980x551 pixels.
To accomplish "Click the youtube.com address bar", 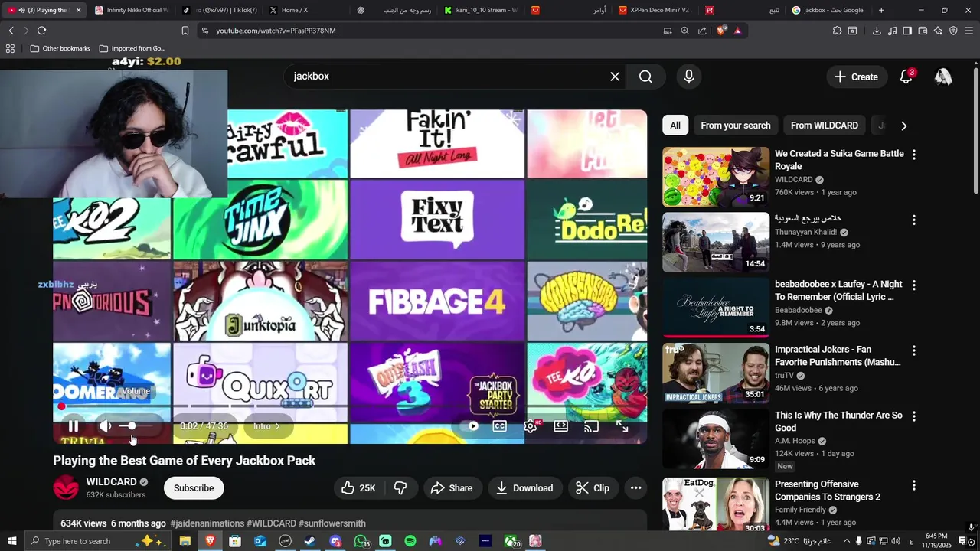I will 429,31.
